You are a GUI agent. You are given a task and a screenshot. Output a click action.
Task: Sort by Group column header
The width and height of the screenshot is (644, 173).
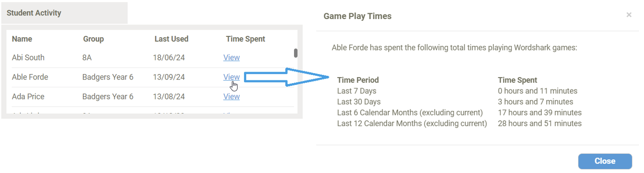93,39
